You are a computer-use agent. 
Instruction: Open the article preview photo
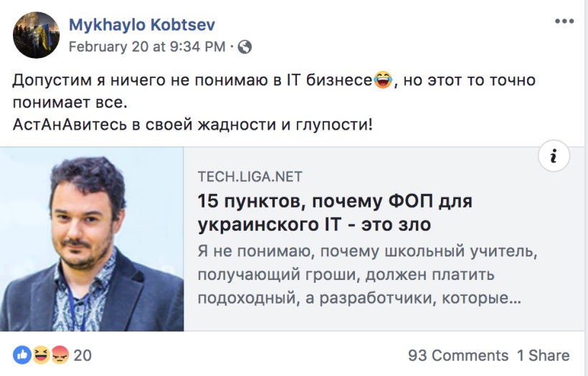92,238
